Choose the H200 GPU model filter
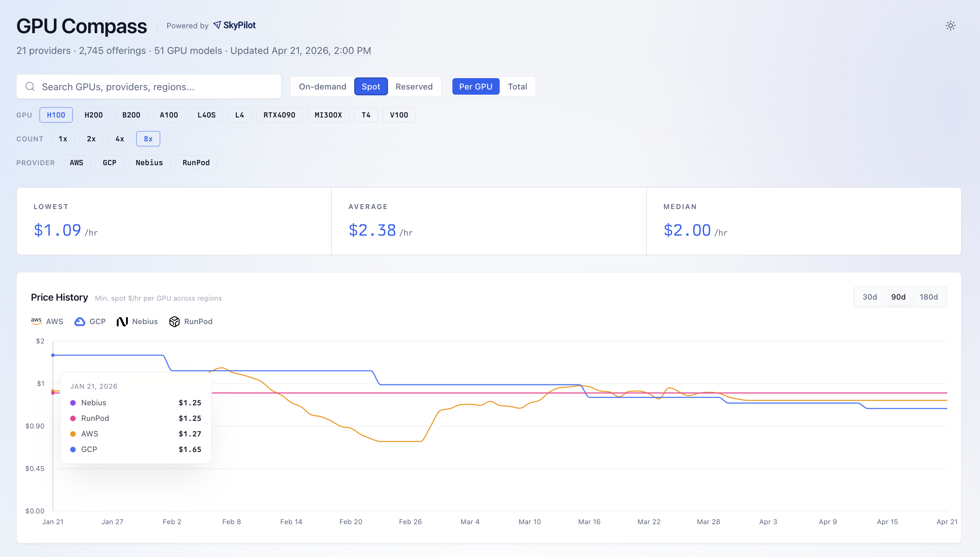The height and width of the screenshot is (557, 980). 93,115
